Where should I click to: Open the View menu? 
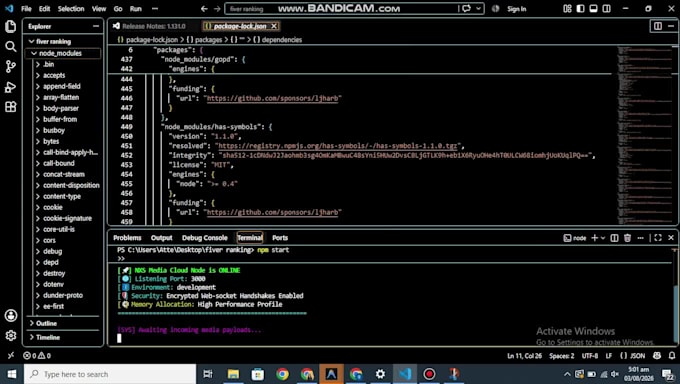click(x=99, y=9)
